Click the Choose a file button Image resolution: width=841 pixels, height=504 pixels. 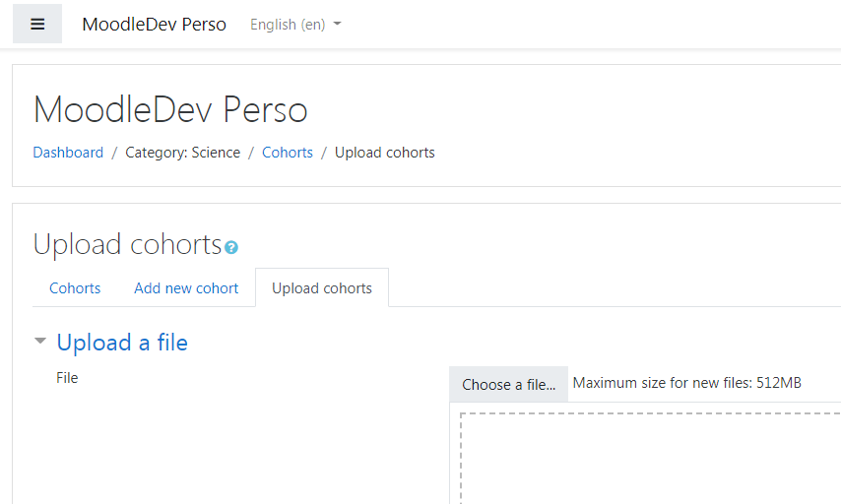click(x=508, y=385)
